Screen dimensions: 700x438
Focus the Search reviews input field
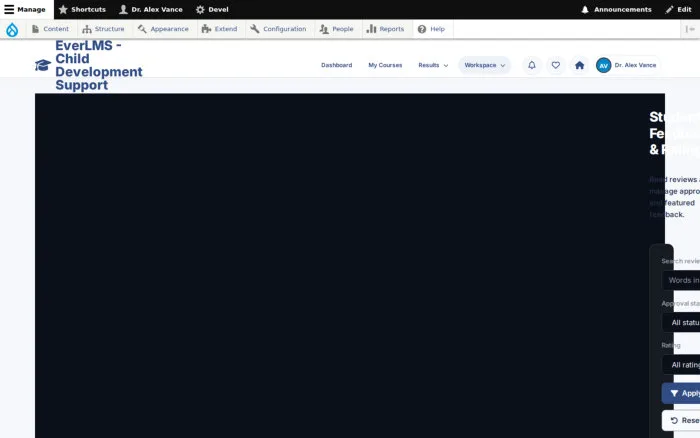tap(681, 280)
